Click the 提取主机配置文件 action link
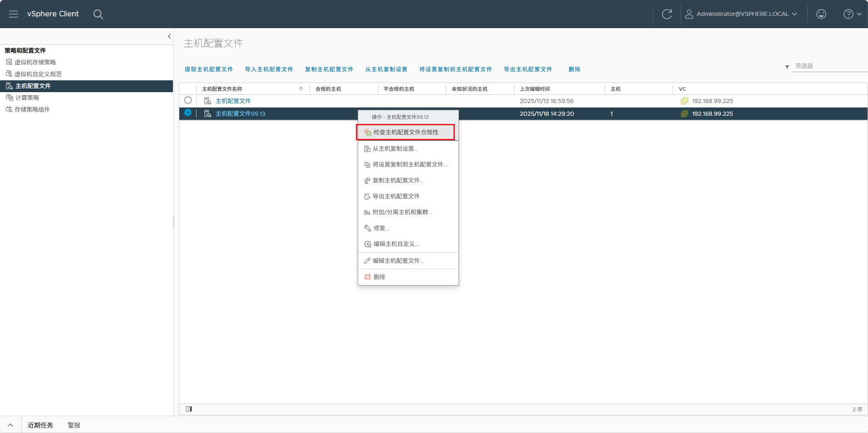The width and height of the screenshot is (868, 433). click(209, 69)
